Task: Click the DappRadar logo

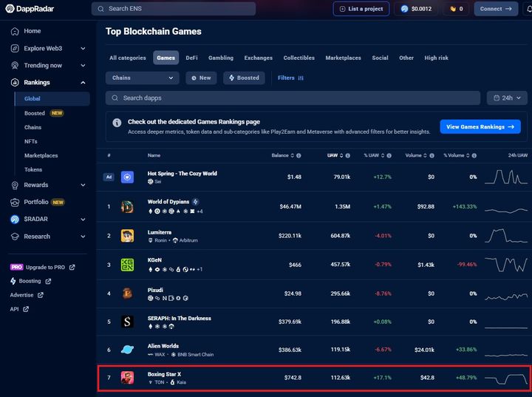Action: [x=30, y=9]
